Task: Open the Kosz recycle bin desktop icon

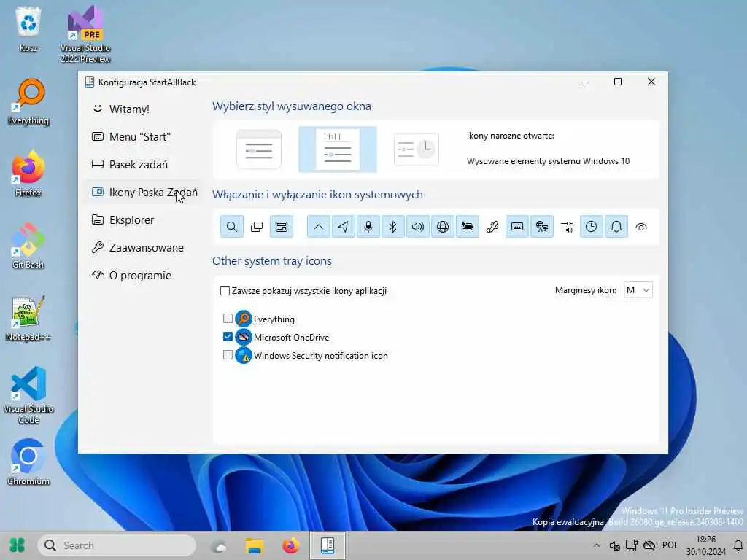Action: [28, 29]
